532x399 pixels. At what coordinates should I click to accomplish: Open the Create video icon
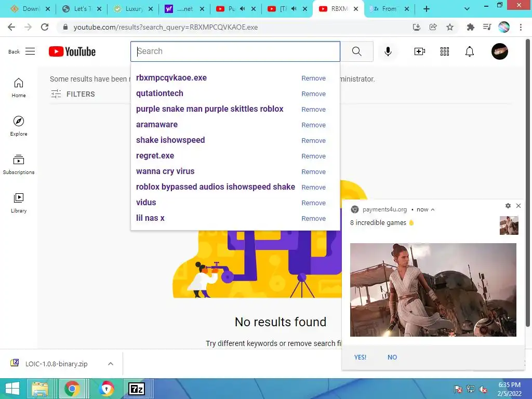pyautogui.click(x=420, y=51)
